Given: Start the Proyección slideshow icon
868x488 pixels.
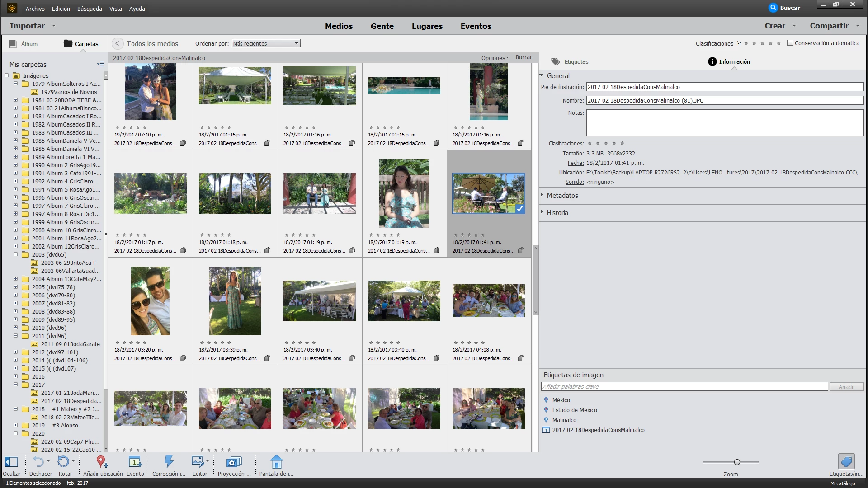Looking at the screenshot, I should tap(233, 462).
